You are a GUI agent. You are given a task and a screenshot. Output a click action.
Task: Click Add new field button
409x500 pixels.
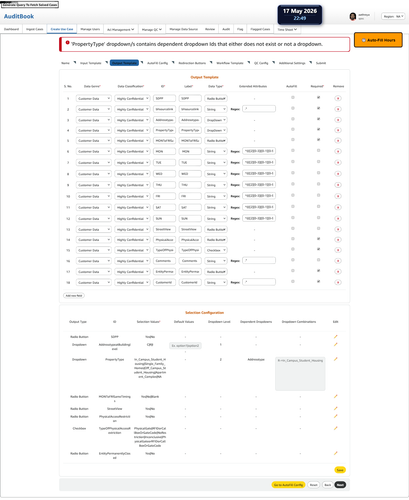point(74,296)
